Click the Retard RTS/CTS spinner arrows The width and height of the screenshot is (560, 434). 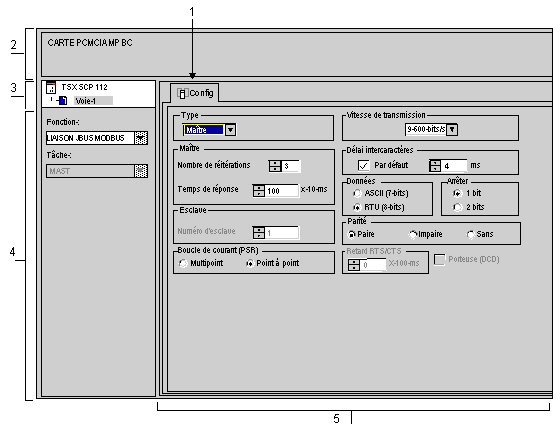coord(354,265)
